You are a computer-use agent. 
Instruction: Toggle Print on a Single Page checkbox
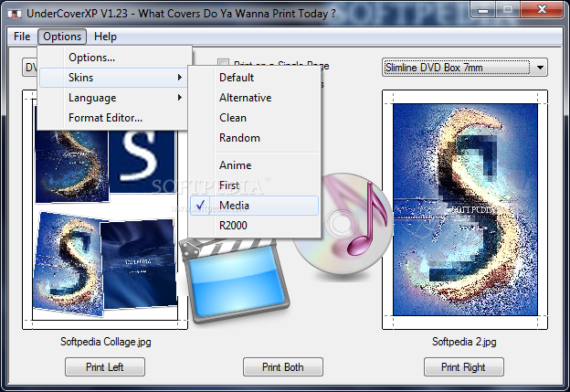[223, 63]
